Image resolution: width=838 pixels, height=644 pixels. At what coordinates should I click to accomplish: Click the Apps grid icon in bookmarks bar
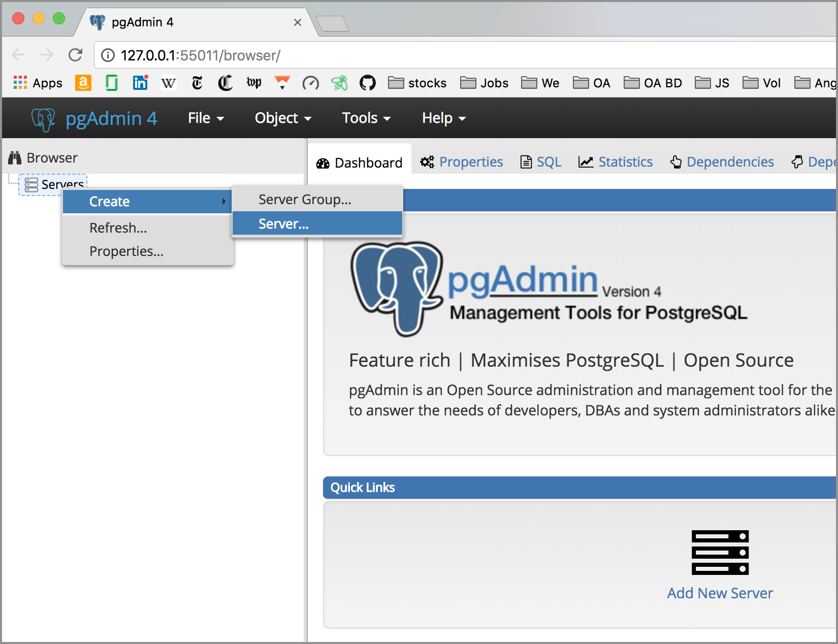point(20,83)
